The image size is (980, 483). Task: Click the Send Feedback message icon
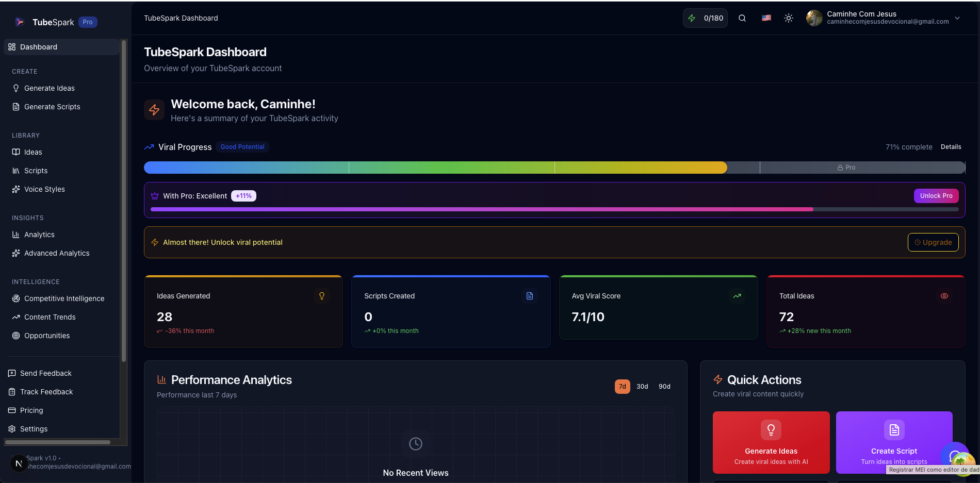12,373
